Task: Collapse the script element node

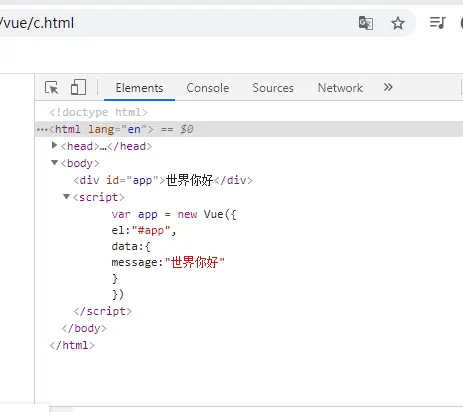Action: coord(66,196)
